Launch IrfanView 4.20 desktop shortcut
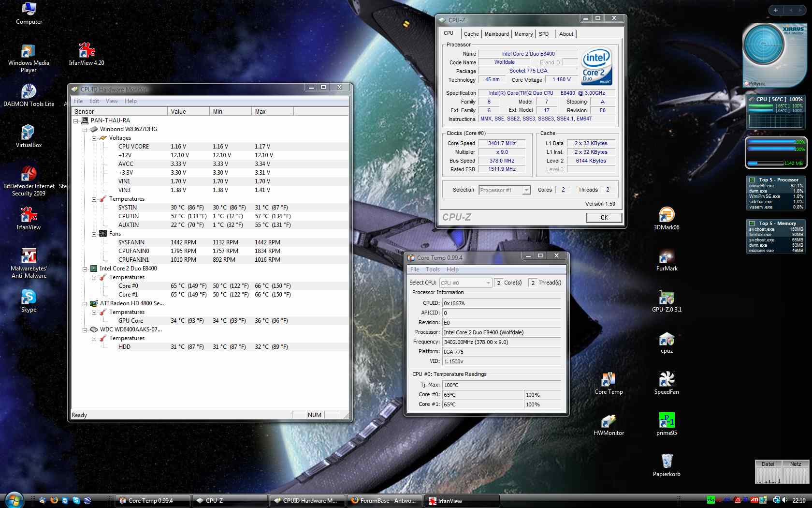 [87, 54]
